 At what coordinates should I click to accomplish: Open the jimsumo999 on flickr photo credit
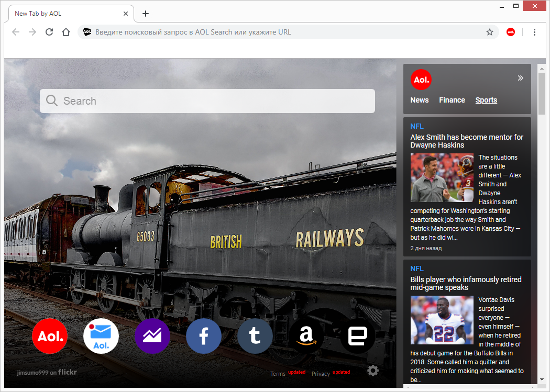pyautogui.click(x=47, y=373)
